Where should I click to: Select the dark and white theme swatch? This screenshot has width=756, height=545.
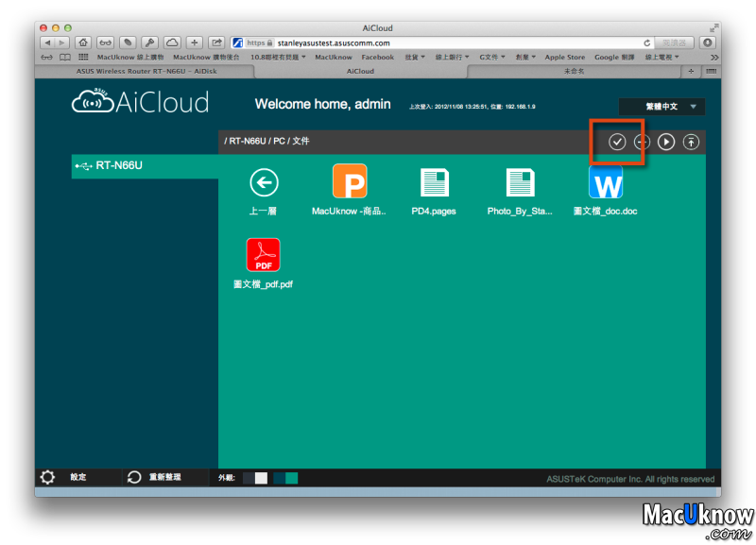[x=255, y=478]
